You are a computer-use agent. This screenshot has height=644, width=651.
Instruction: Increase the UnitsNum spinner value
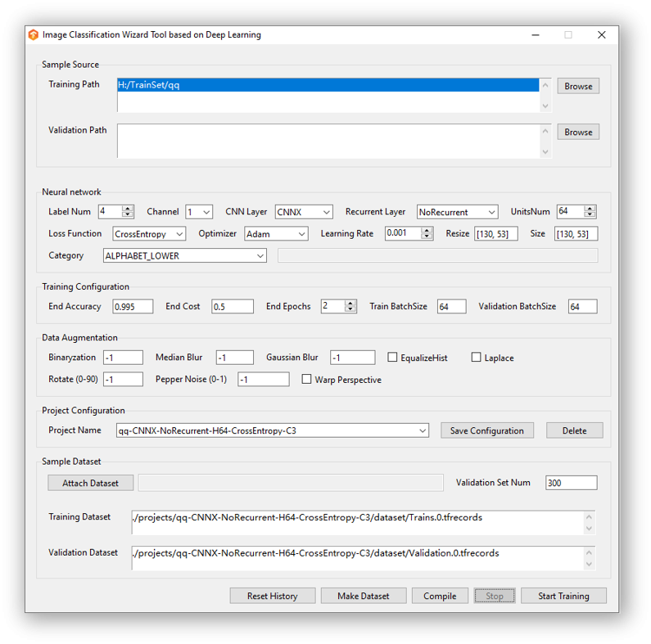(590, 209)
